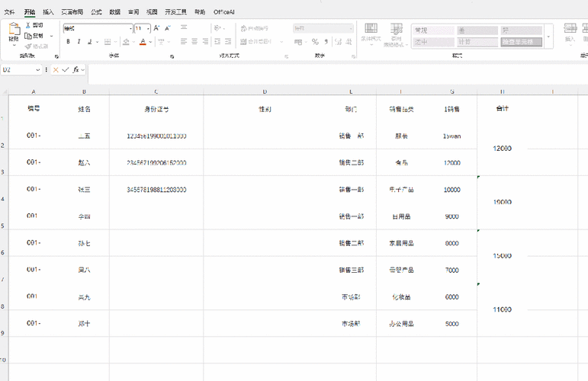588x381 pixels.
Task: Toggle bold formatting
Action: [x=68, y=42]
